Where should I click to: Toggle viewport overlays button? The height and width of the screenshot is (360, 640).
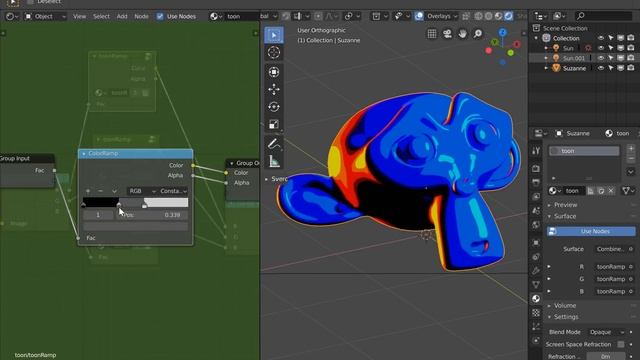coord(419,16)
